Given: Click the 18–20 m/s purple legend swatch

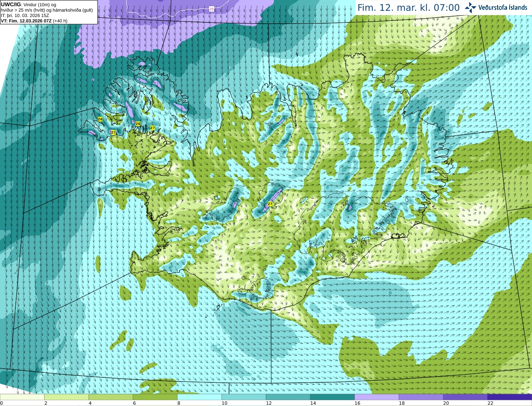Looking at the screenshot, I should pos(421,397).
